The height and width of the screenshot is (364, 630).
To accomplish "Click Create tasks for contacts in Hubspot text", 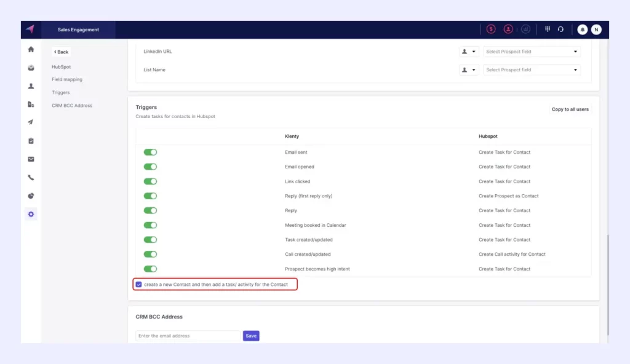I will tap(175, 116).
